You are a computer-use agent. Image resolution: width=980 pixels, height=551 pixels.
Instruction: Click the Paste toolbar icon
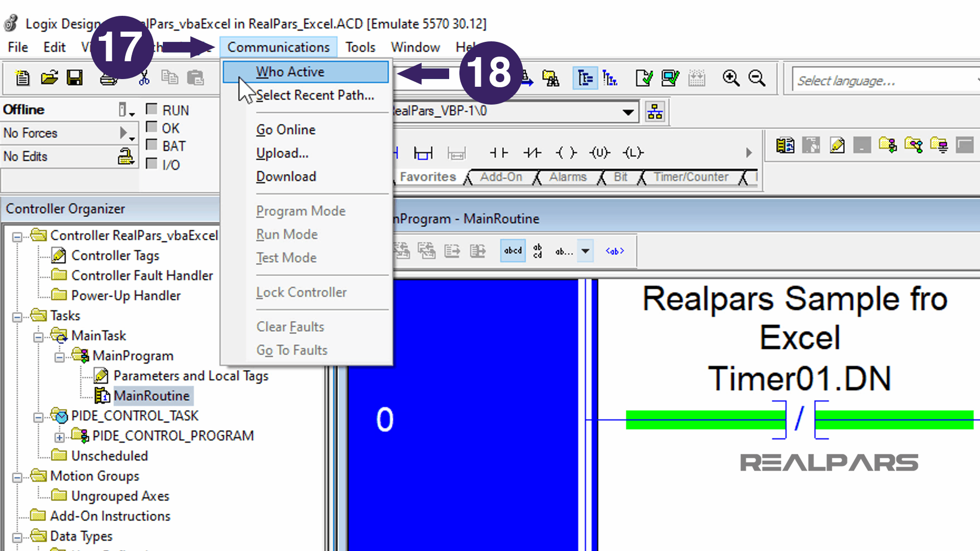(195, 78)
